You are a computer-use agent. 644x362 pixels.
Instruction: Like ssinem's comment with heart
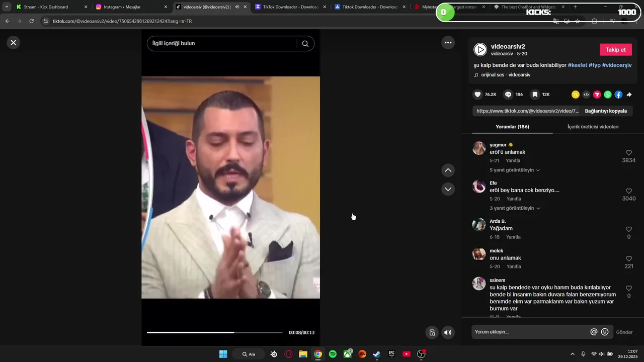coord(629,289)
